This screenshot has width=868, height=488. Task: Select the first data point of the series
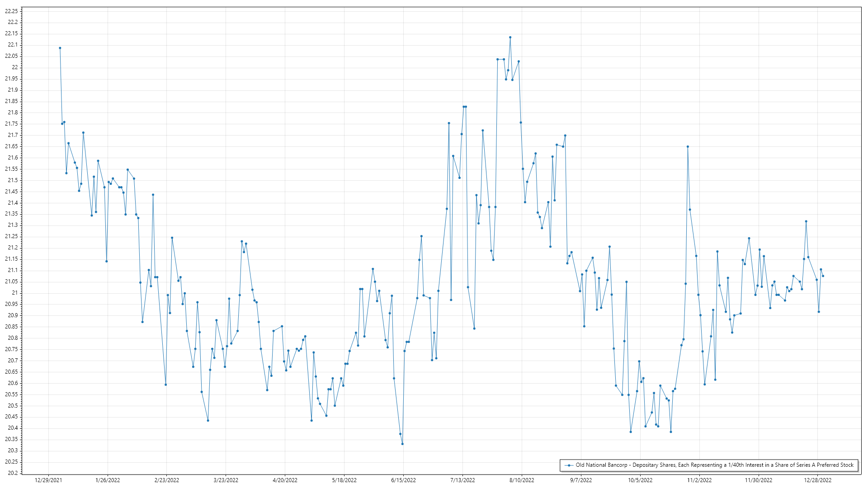pos(60,48)
